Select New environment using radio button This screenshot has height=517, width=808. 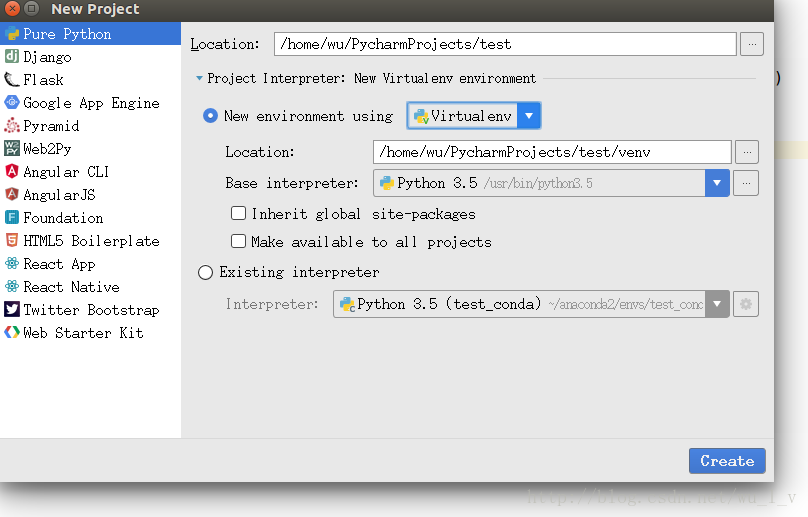210,116
